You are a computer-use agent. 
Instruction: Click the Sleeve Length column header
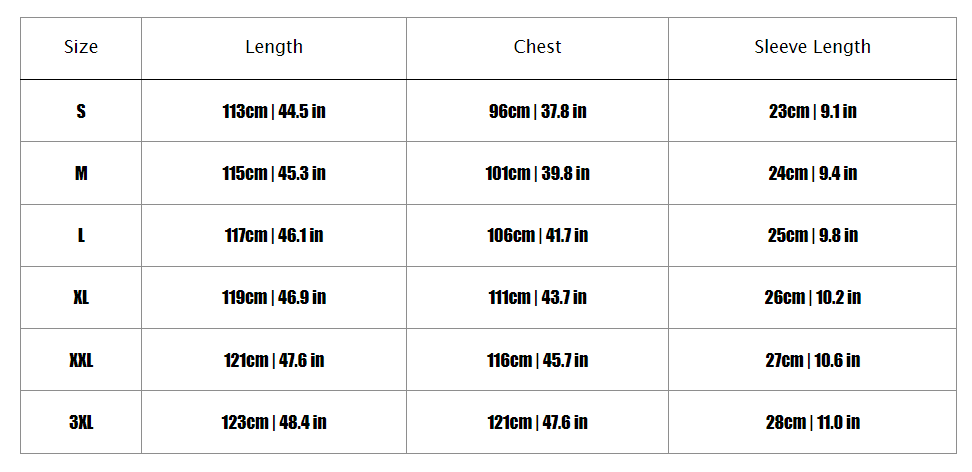(812, 47)
